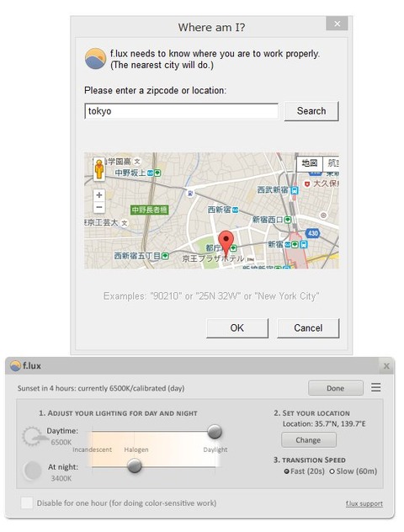Select the Street View pegman icon on the map
This screenshot has height=532, width=404.
[x=99, y=168]
